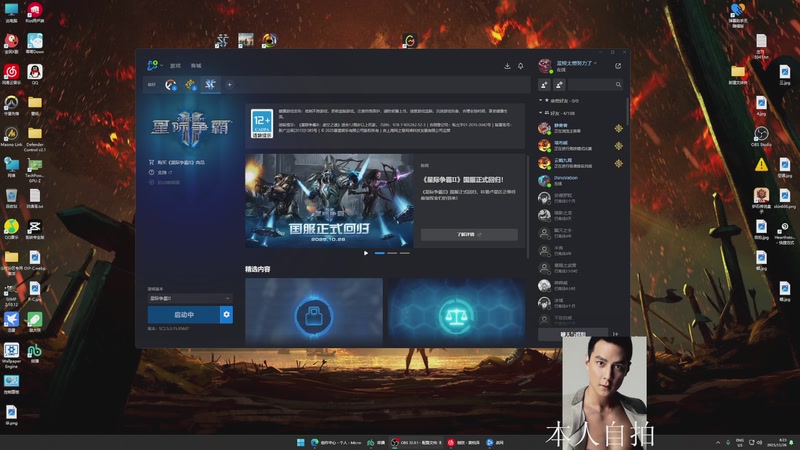Select the first online friend in list

[580, 128]
